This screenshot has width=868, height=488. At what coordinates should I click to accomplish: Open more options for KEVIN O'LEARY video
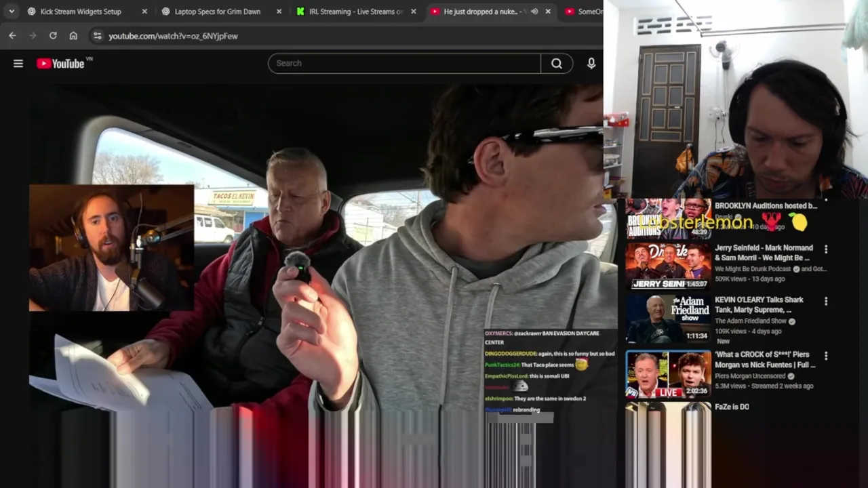pyautogui.click(x=826, y=301)
